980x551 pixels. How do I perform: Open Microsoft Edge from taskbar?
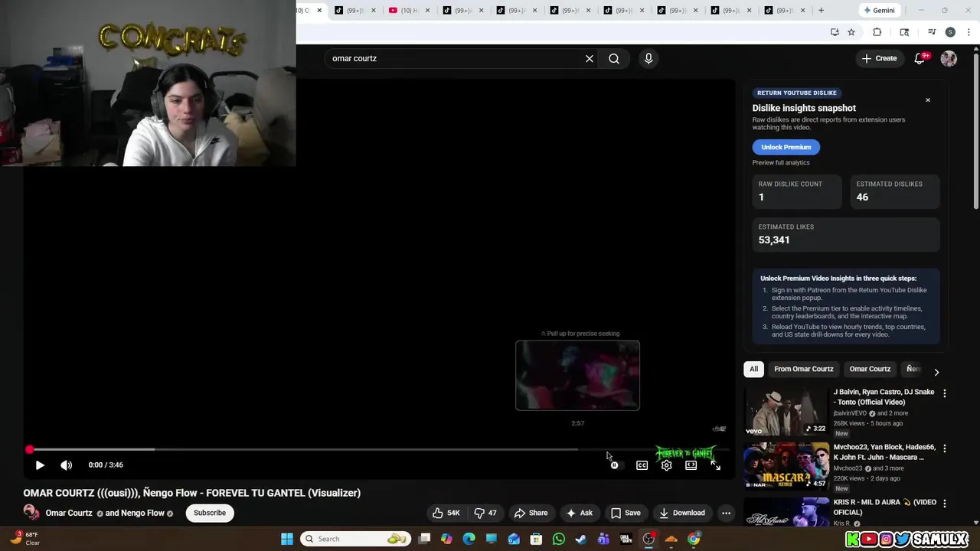click(x=469, y=539)
